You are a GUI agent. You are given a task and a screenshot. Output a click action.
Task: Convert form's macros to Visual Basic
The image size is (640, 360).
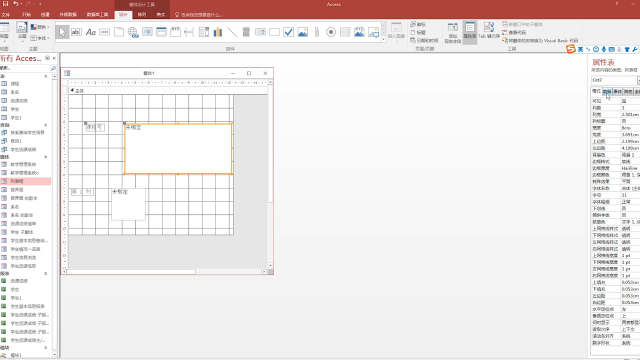pos(540,40)
